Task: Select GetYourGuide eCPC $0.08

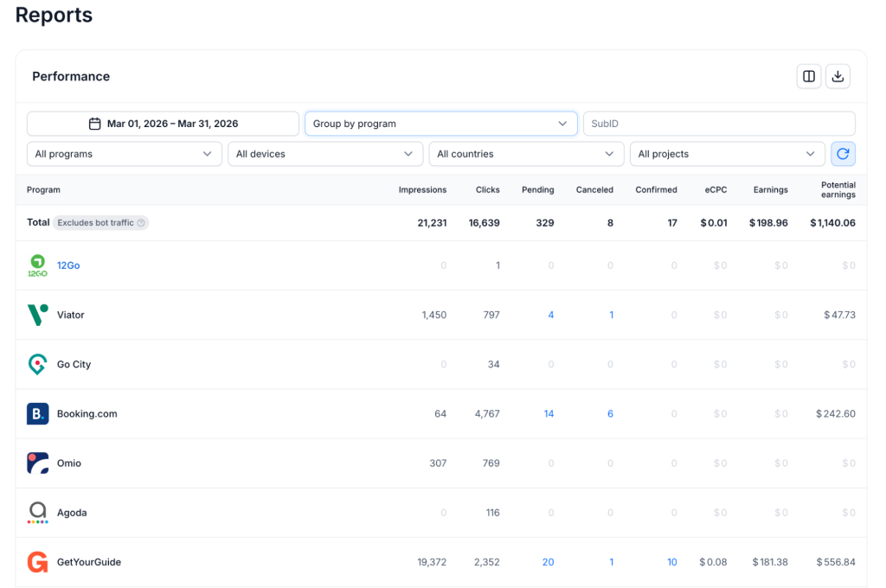Action: tap(713, 562)
